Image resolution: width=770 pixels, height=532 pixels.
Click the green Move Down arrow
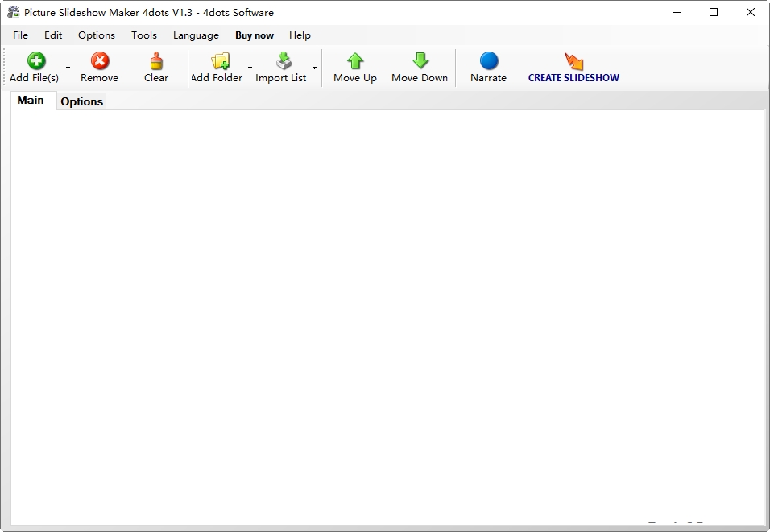point(420,61)
